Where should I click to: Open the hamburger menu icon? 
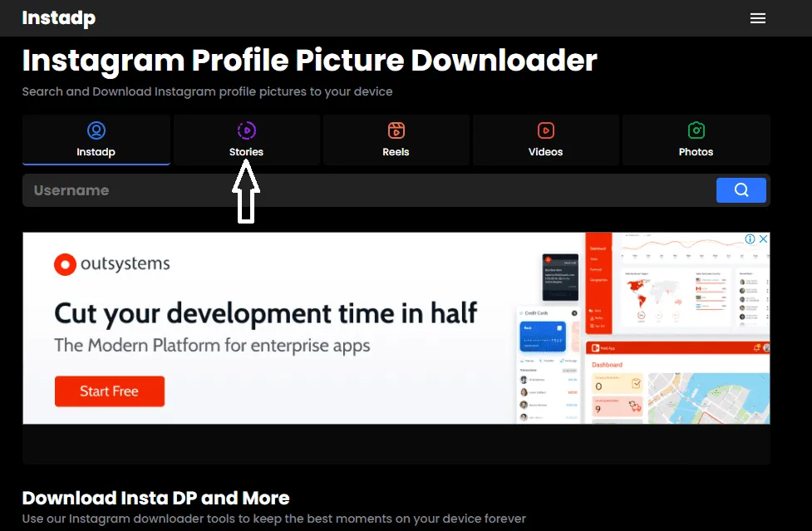(758, 18)
